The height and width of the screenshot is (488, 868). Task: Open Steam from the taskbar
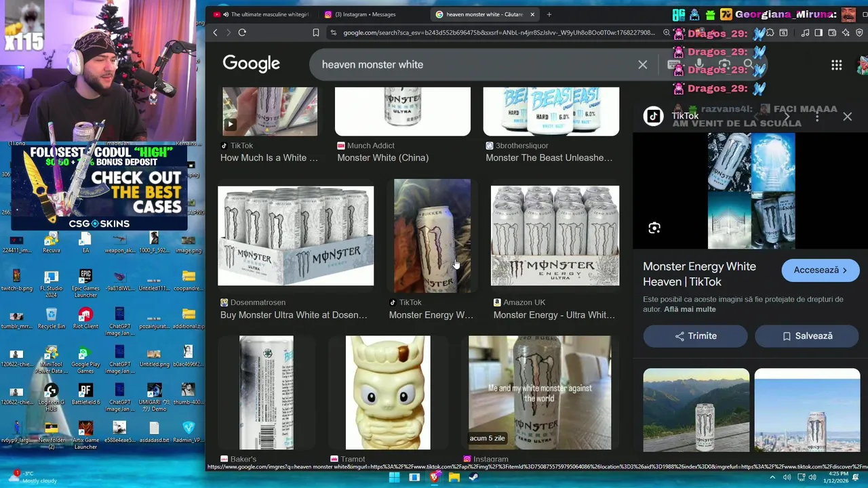coord(473,477)
